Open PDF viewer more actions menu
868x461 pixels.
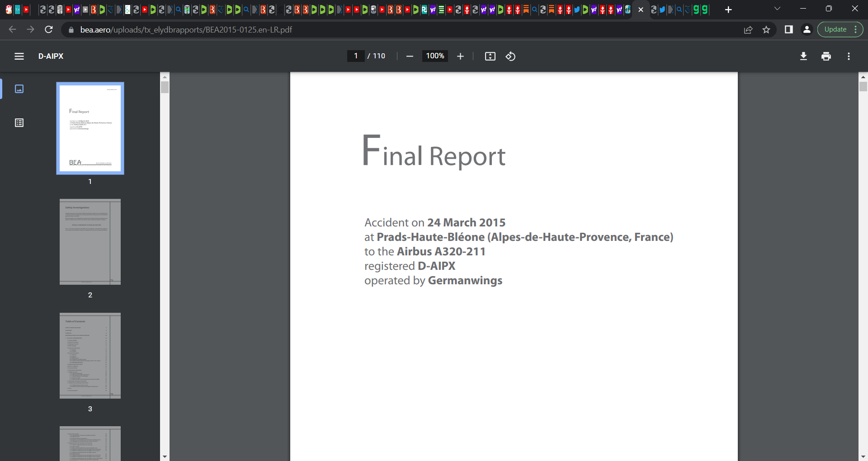(849, 56)
